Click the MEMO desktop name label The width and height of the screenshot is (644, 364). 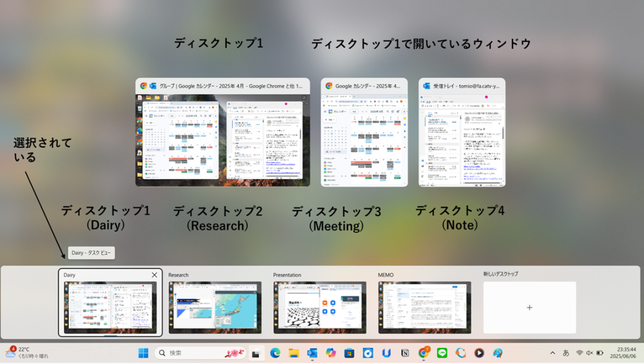pyautogui.click(x=386, y=275)
